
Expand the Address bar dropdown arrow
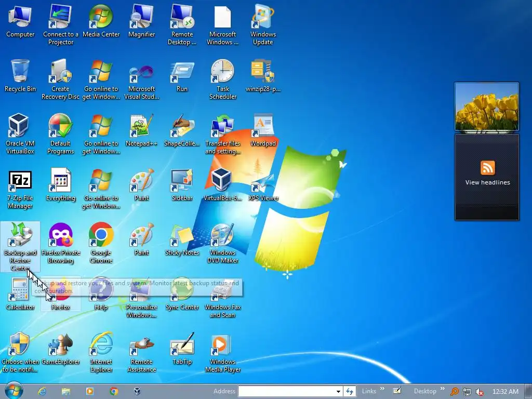click(338, 391)
